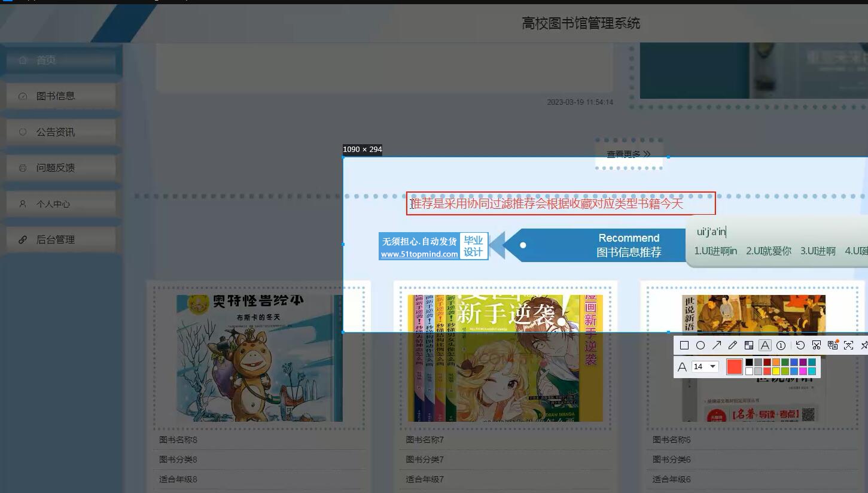Viewport: 868px width, 493px height.
Task: Choose IME candidate 3 UI进啊
Action: pyautogui.click(x=818, y=251)
